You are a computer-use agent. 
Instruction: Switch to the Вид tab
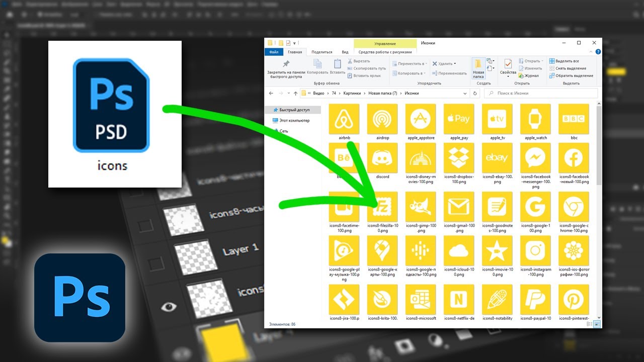pos(345,52)
